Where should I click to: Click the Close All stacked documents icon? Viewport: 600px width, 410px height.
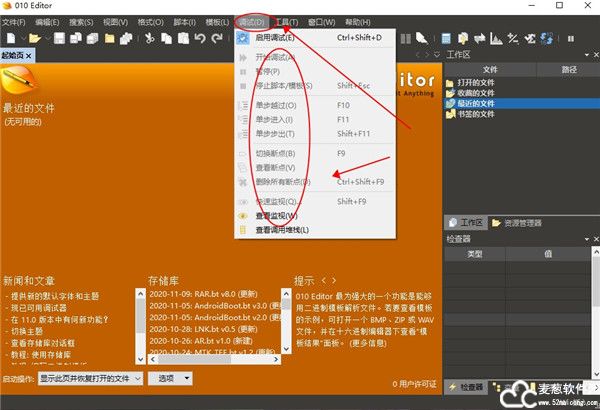[x=126, y=38]
